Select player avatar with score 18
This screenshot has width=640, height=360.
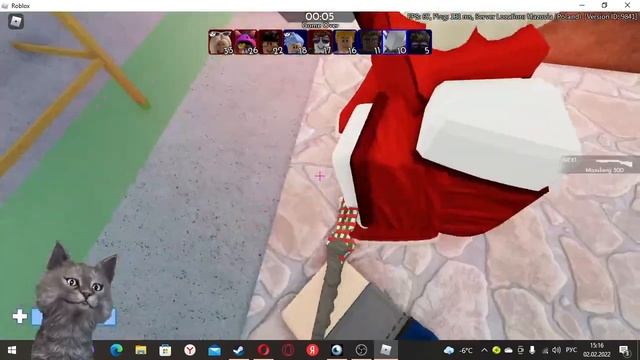coord(296,42)
